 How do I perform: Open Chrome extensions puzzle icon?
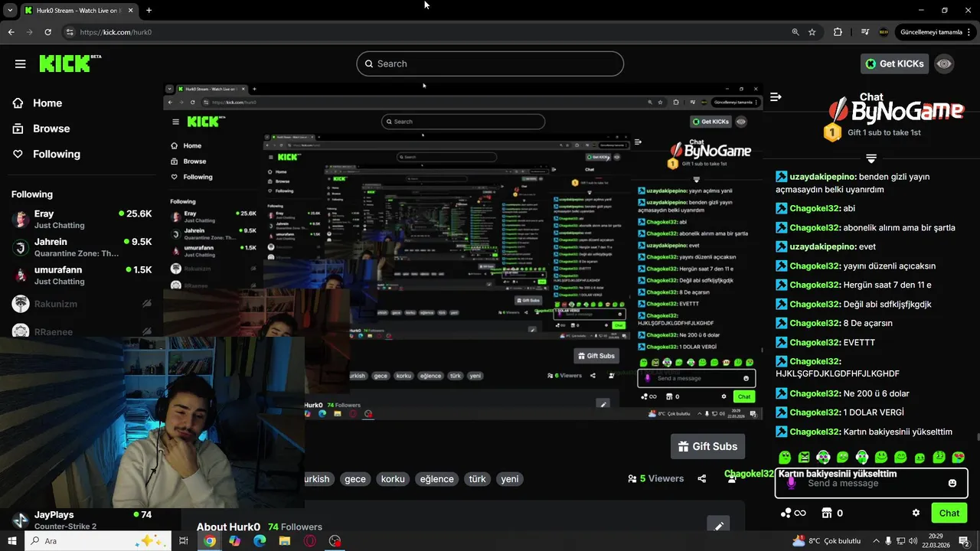point(838,32)
